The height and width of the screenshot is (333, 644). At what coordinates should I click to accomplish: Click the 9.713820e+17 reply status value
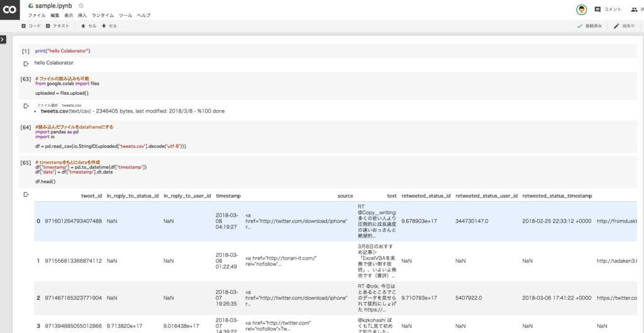tap(125, 326)
